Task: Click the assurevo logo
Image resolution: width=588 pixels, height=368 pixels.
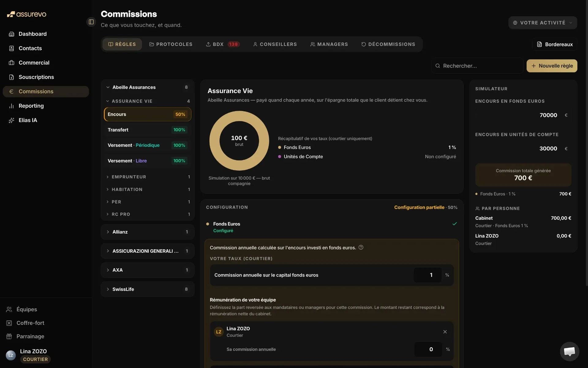Action: [x=27, y=14]
